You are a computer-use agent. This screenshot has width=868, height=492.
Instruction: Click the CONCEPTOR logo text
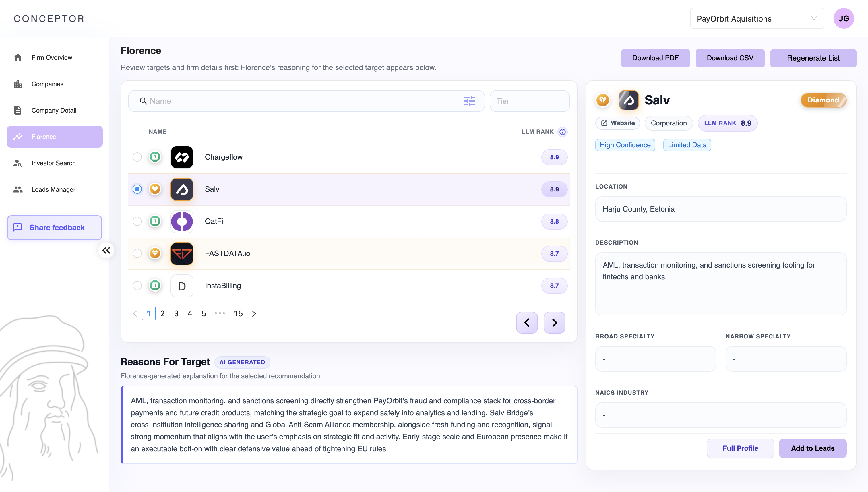pos(49,19)
